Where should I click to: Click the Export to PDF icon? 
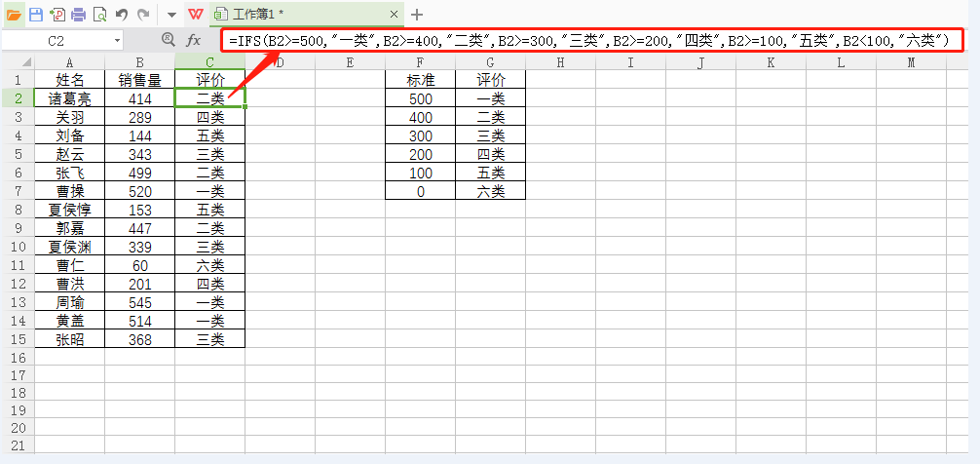57,14
